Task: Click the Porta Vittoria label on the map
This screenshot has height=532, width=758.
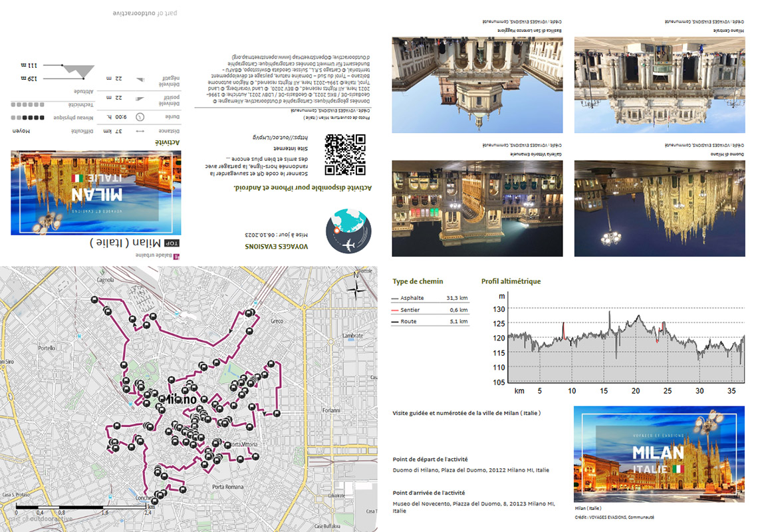Action: pos(243,444)
